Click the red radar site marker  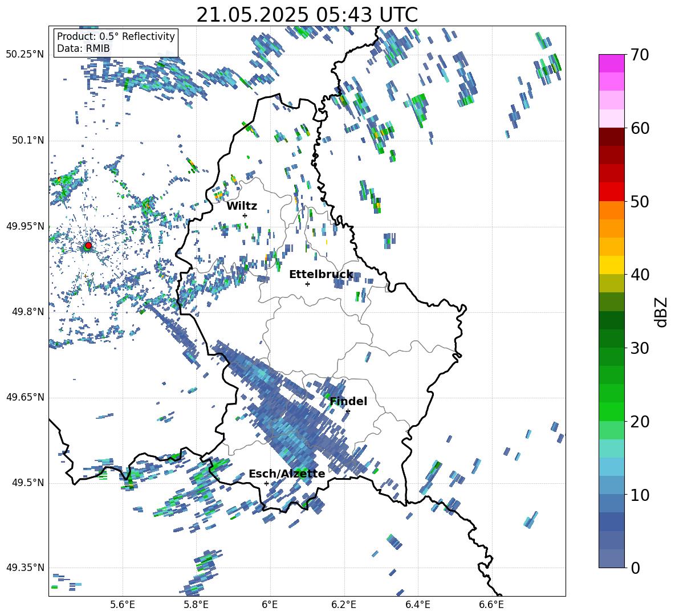(88, 246)
